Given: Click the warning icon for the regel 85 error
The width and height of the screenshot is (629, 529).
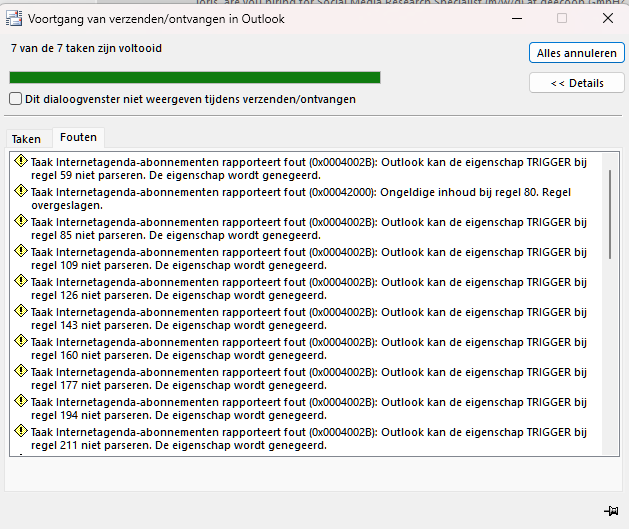Looking at the screenshot, I should tap(20, 221).
